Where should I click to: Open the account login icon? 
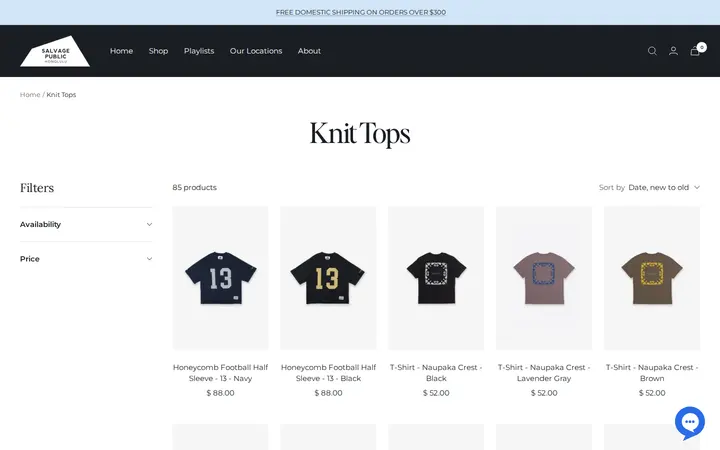tap(673, 51)
